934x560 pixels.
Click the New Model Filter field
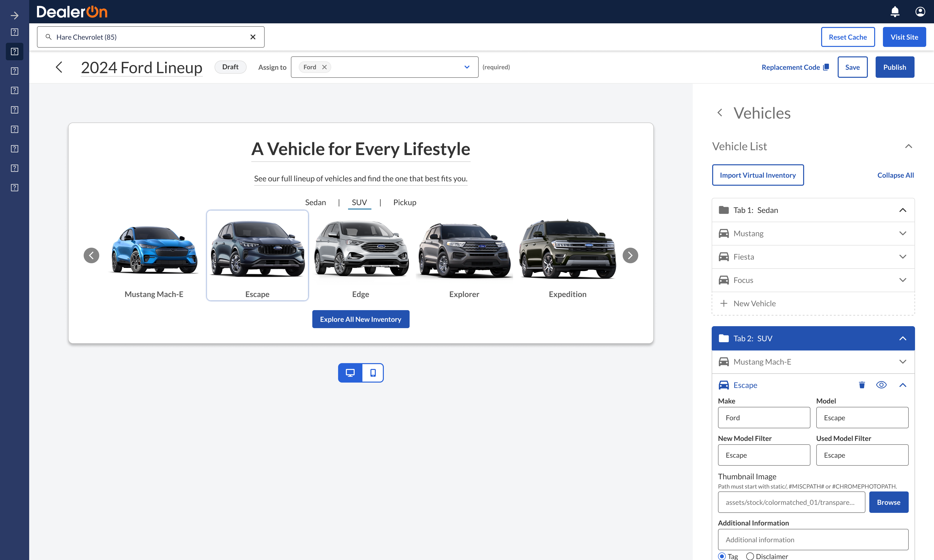764,455
